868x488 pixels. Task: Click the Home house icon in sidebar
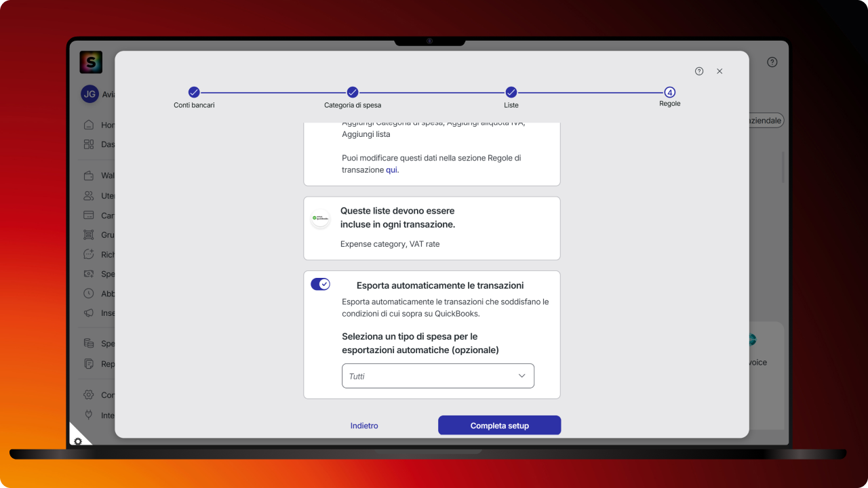tap(88, 125)
